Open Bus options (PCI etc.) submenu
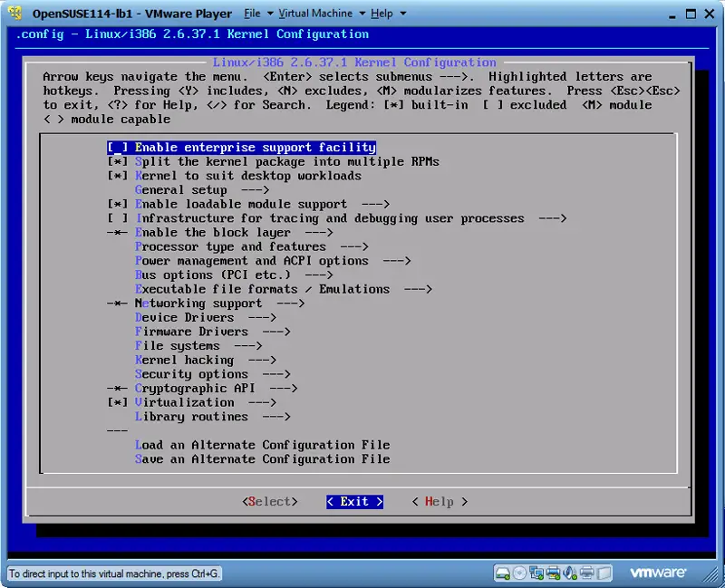The width and height of the screenshot is (725, 588). 234,275
